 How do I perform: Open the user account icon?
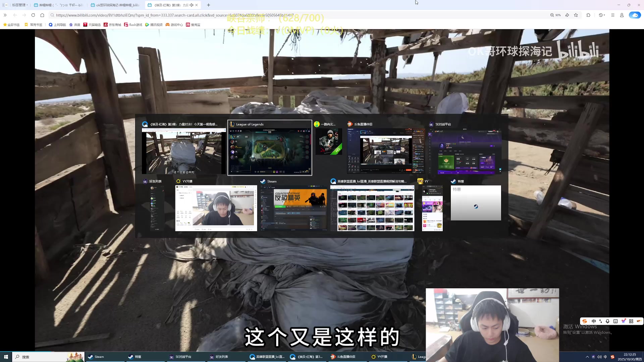[x=622, y=15]
